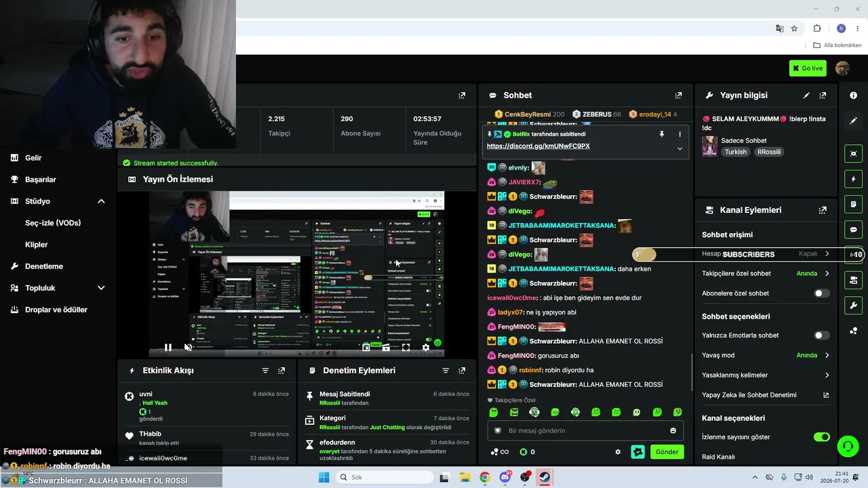Pop out the Etkinlik Akışı panel
This screenshot has height=488, width=868.
(x=281, y=371)
